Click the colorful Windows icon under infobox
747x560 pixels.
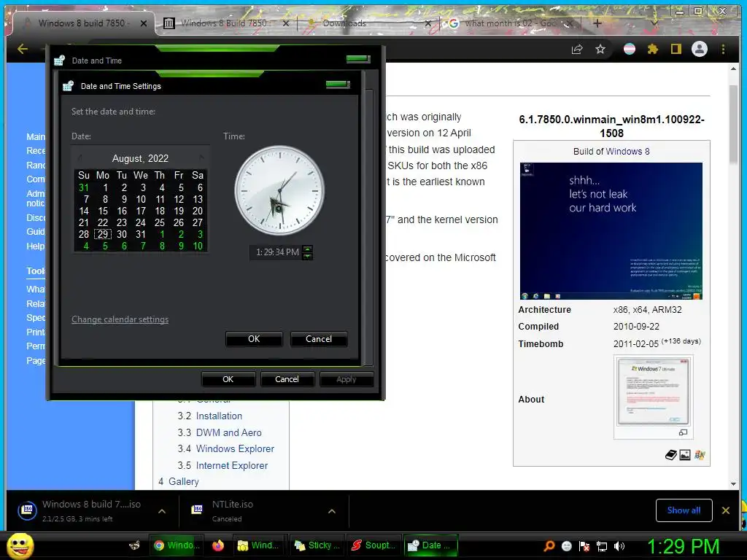click(700, 455)
